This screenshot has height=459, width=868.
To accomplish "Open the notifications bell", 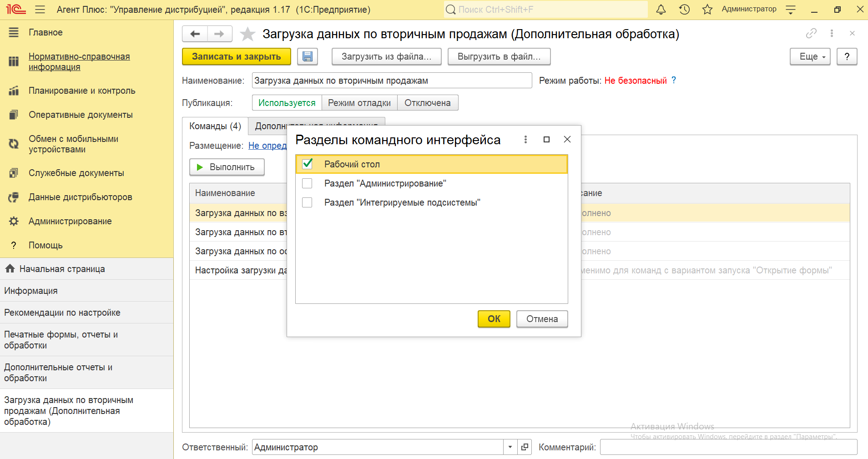I will pyautogui.click(x=661, y=9).
